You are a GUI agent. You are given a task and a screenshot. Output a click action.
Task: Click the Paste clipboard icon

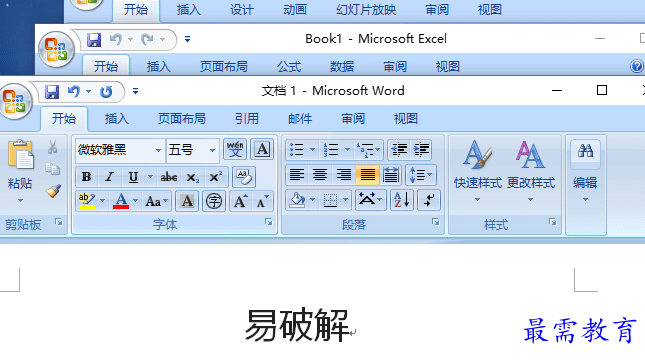tap(20, 154)
